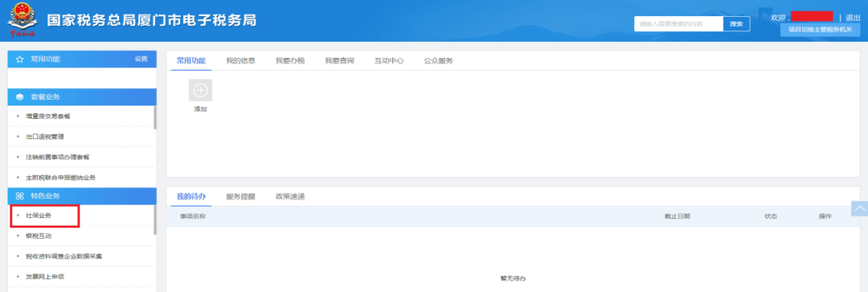
Task: Click the search input field
Action: [x=678, y=24]
